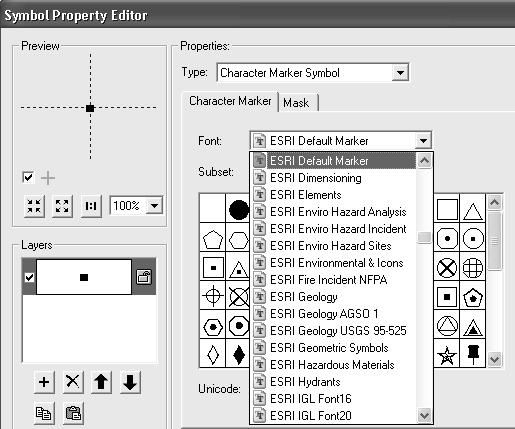Choose ESRI Hydrants font
515x429 pixels.
coord(333,382)
